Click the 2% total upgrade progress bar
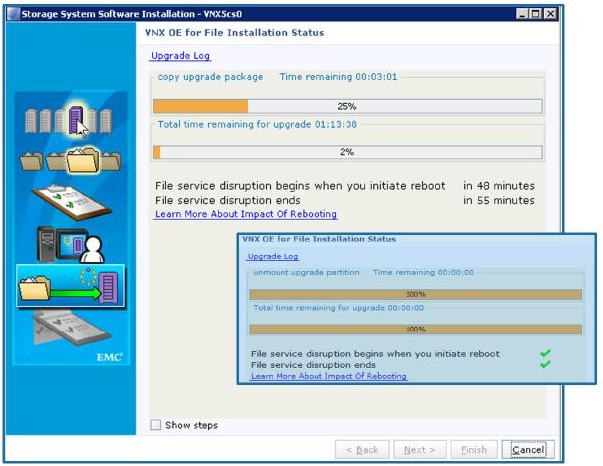This screenshot has height=466, width=603. (348, 152)
